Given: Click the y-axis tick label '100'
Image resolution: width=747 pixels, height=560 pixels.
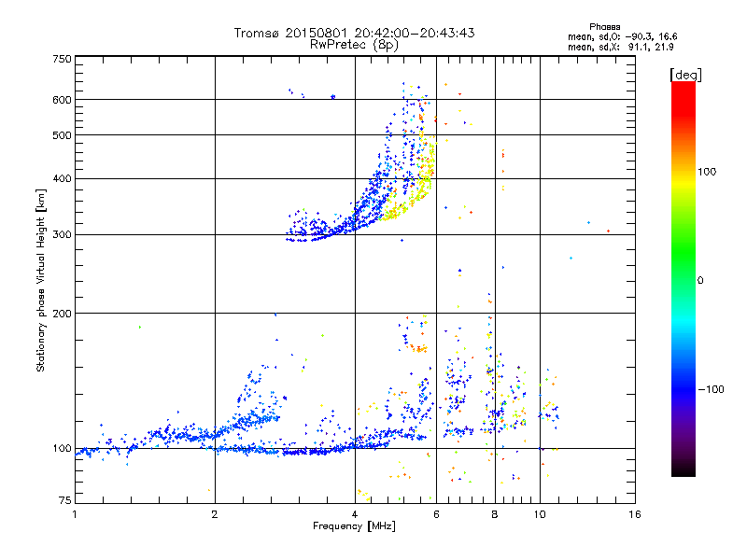Looking at the screenshot, I should pyautogui.click(x=62, y=449).
